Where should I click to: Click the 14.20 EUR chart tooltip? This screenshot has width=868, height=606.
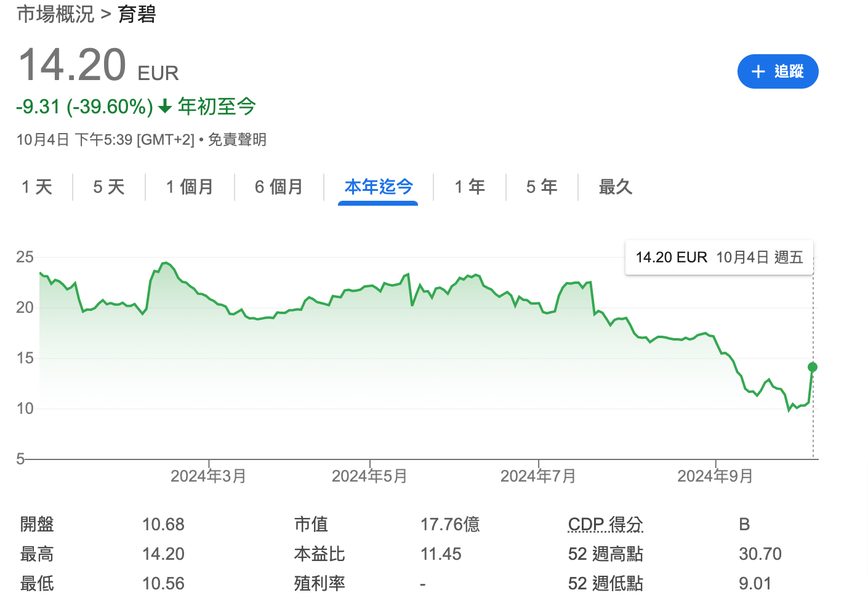pos(719,257)
